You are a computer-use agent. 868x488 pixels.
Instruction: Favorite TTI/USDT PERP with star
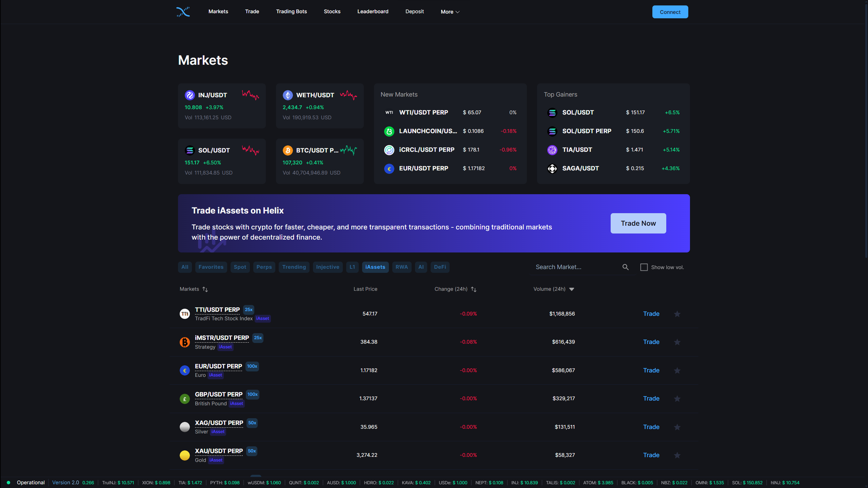[677, 314]
